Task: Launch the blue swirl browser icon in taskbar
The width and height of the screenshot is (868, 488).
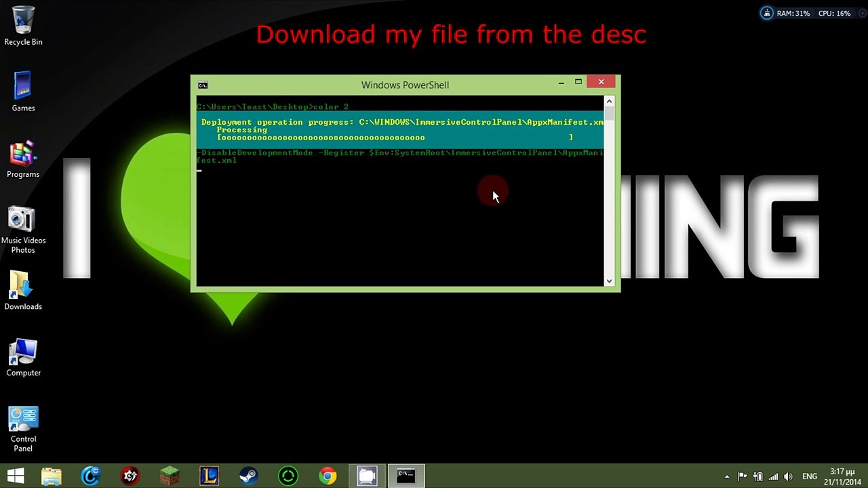Action: 90,476
